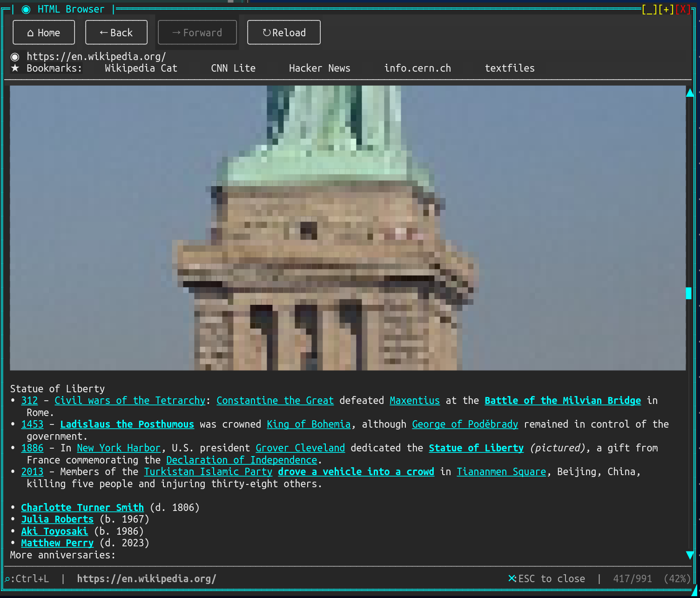The width and height of the screenshot is (700, 598).
Task: Open the Hacker News bookmark
Action: coord(320,68)
